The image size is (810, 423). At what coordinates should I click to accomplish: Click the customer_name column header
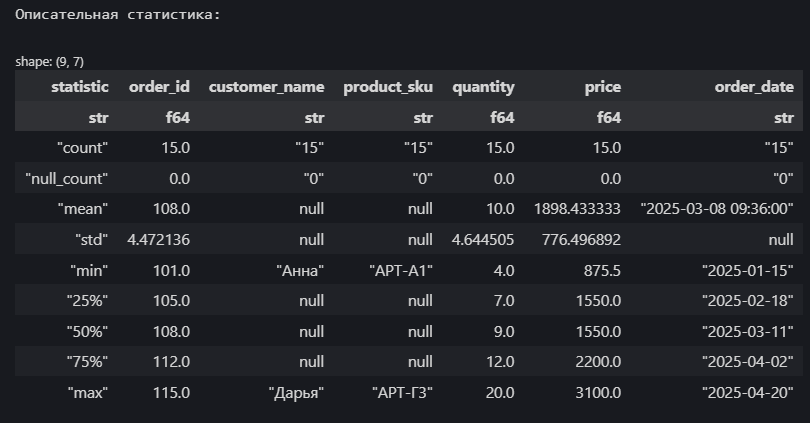point(267,87)
